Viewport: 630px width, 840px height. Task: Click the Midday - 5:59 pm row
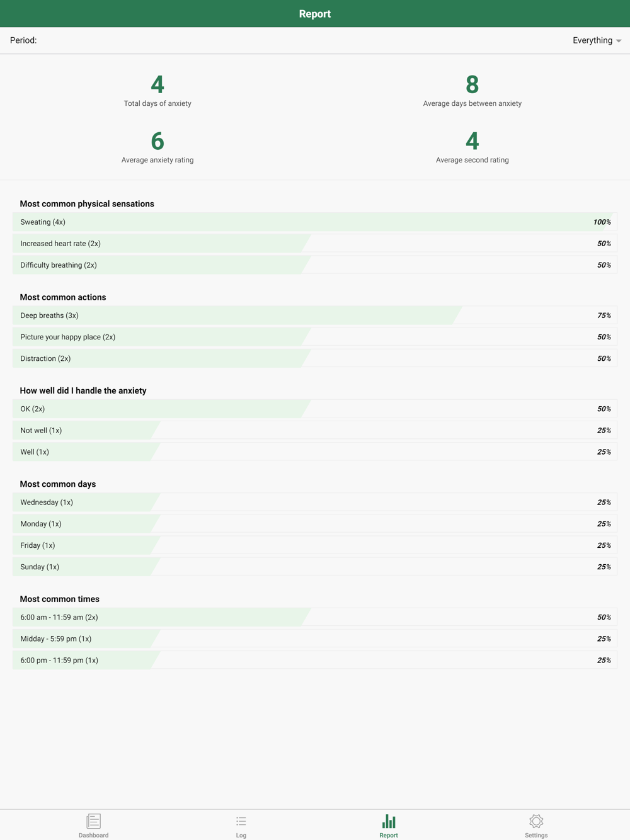tap(315, 639)
